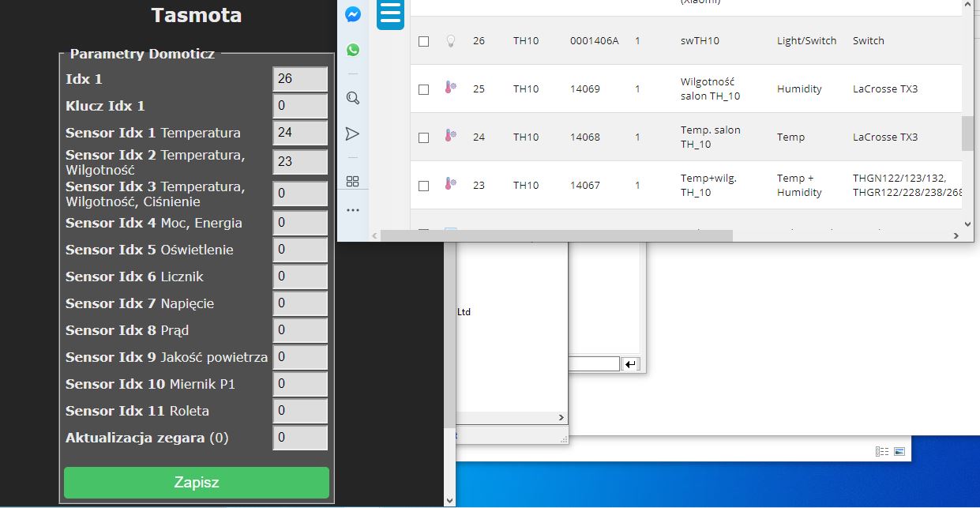Screen dimensions: 980x508
Task: Focus the Klucz Idx 1 input field
Action: tap(300, 106)
